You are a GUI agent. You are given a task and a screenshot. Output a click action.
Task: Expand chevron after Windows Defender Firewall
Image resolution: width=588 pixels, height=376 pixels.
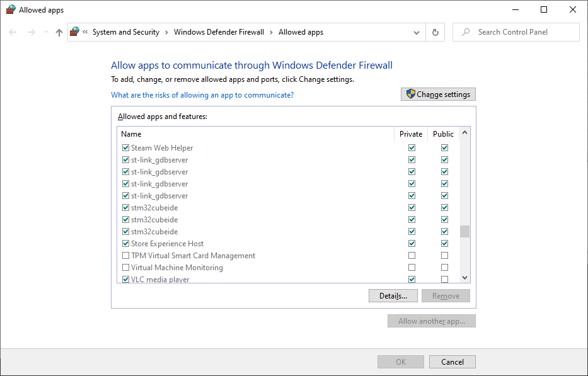click(271, 32)
